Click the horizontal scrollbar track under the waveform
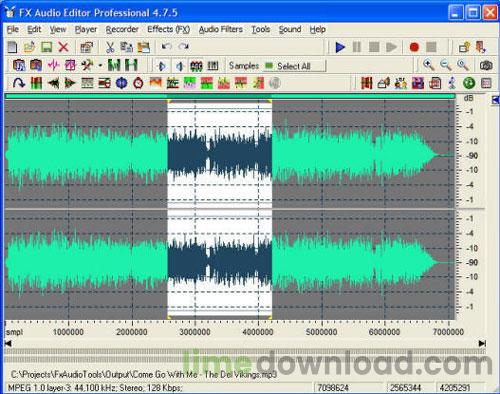 pyautogui.click(x=245, y=352)
